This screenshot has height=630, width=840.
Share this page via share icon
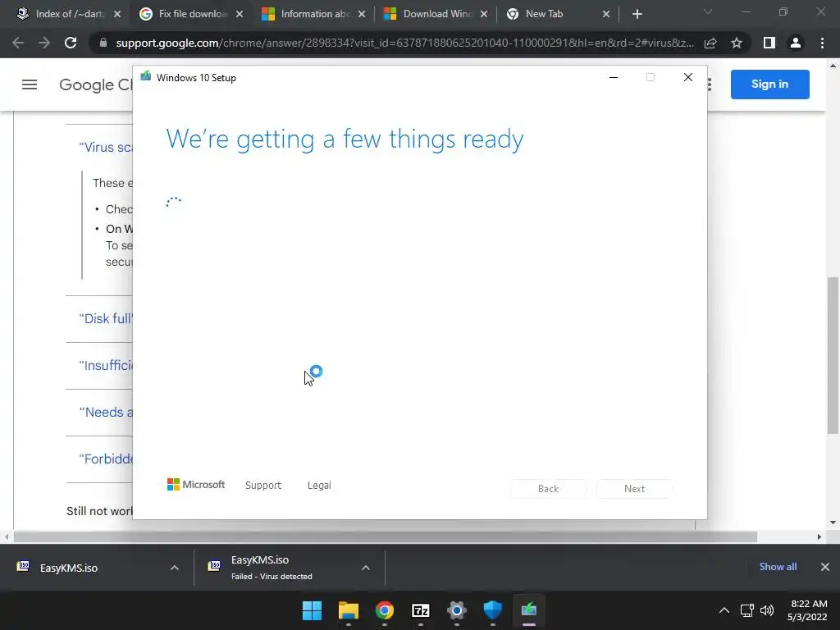[x=710, y=43]
